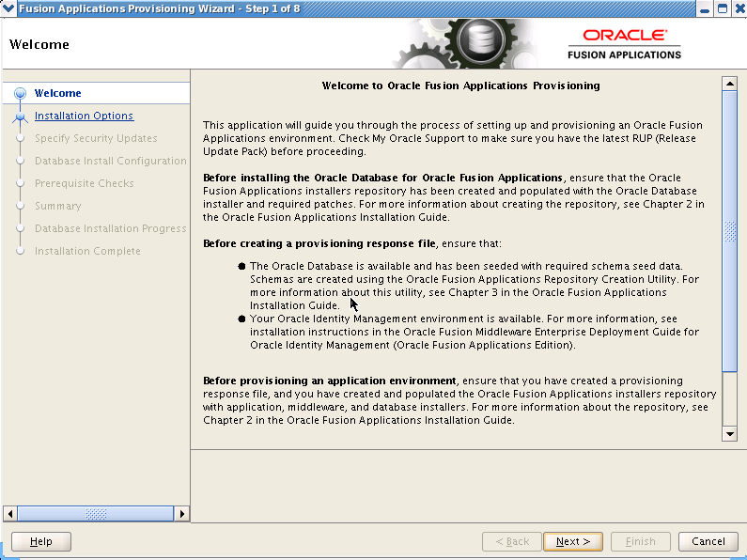Cancel the provisioning wizard
The image size is (747, 560).
click(708, 541)
